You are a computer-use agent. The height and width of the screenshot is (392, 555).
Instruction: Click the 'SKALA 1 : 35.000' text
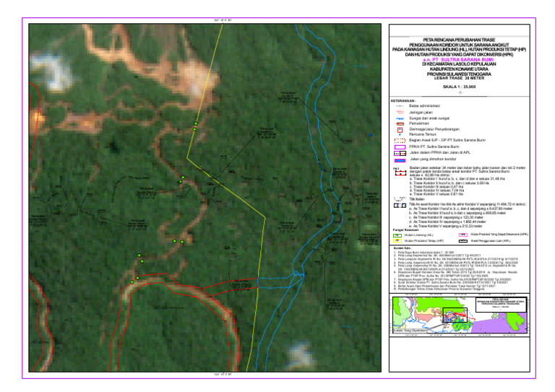(459, 87)
